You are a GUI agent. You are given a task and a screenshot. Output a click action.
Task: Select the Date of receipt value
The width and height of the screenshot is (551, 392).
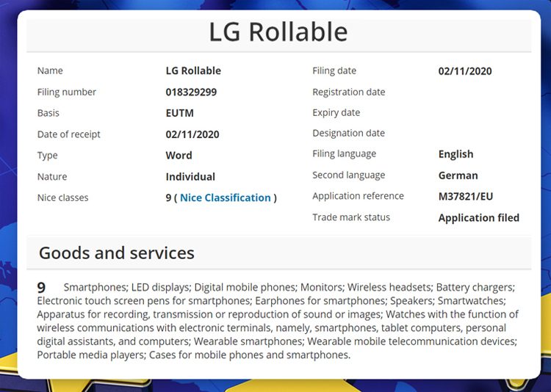pos(192,134)
